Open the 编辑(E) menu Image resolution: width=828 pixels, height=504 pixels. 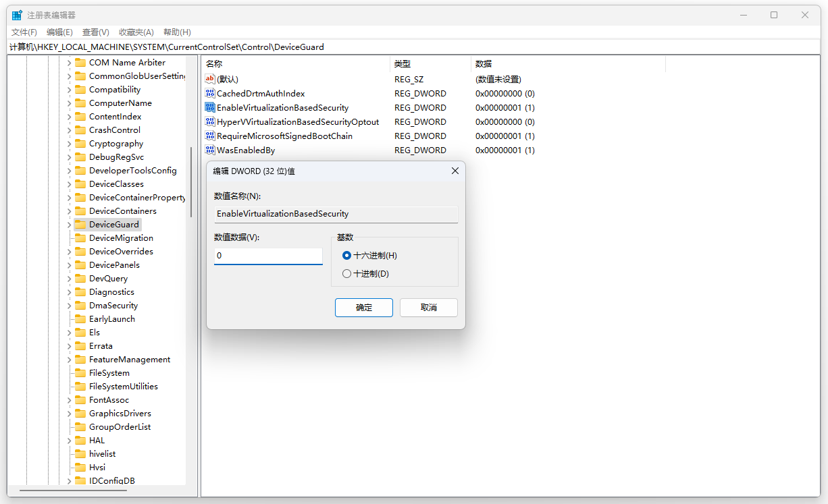[x=59, y=32]
